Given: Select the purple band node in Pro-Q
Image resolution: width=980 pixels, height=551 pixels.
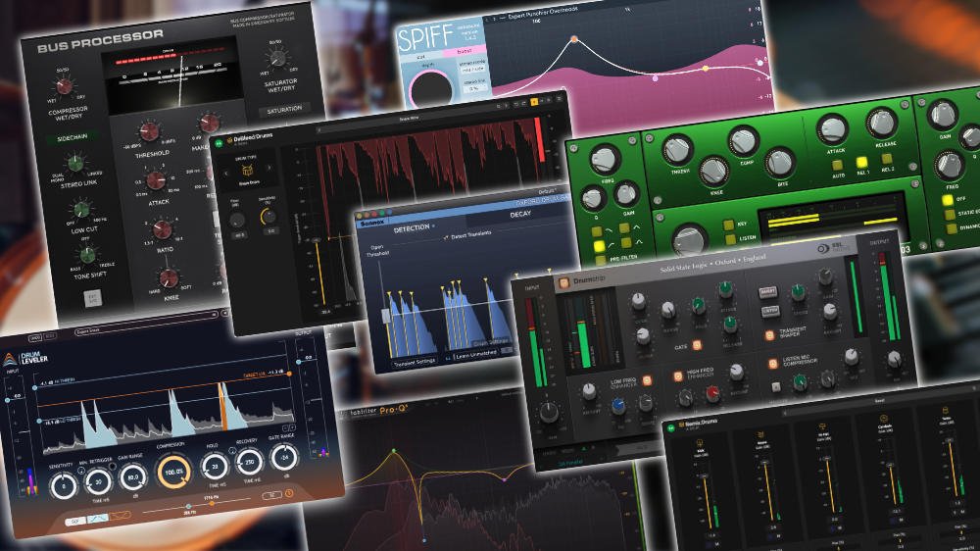Looking at the screenshot, I should (x=504, y=479).
